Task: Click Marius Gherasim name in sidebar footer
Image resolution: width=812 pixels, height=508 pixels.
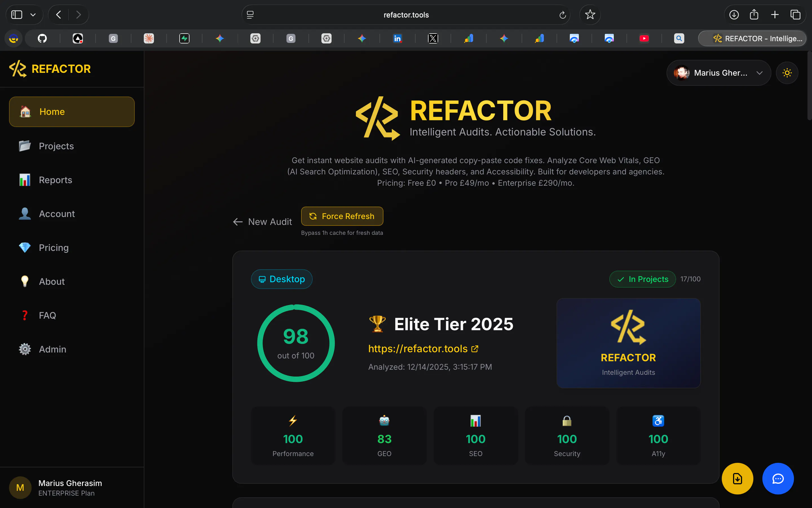Action: click(x=70, y=483)
